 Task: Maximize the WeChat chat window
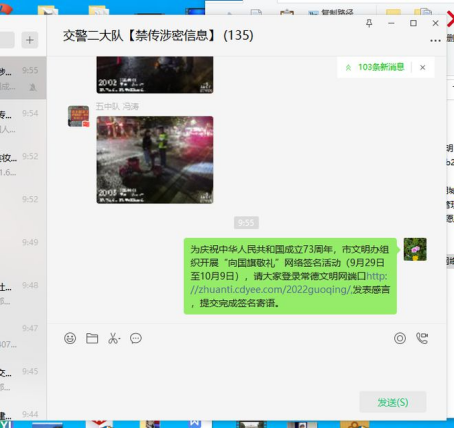413,23
